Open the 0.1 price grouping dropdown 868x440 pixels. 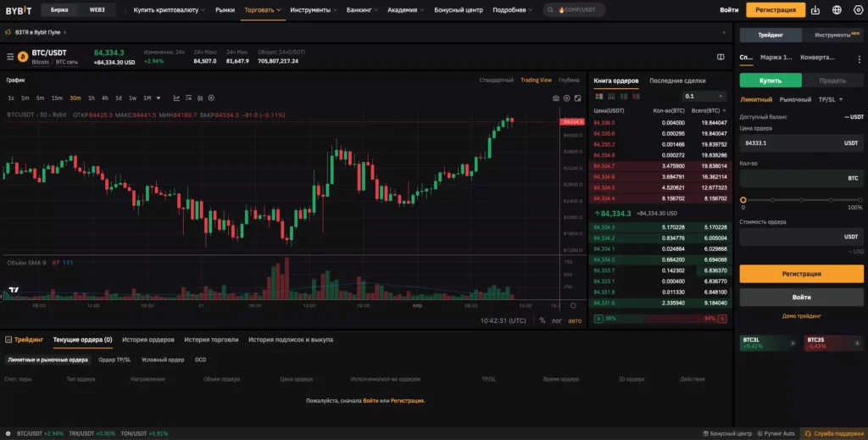(704, 97)
